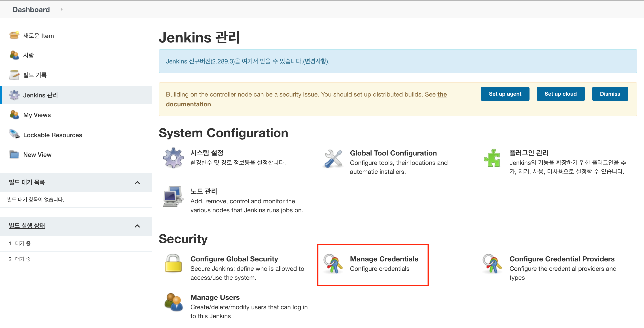
Task: Click the 새로운 Item box icon in sidebar
Action: (x=14, y=36)
